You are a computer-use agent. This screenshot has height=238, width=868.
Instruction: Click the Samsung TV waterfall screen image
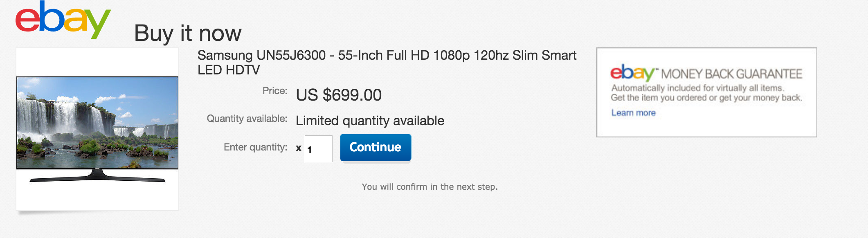[97, 122]
